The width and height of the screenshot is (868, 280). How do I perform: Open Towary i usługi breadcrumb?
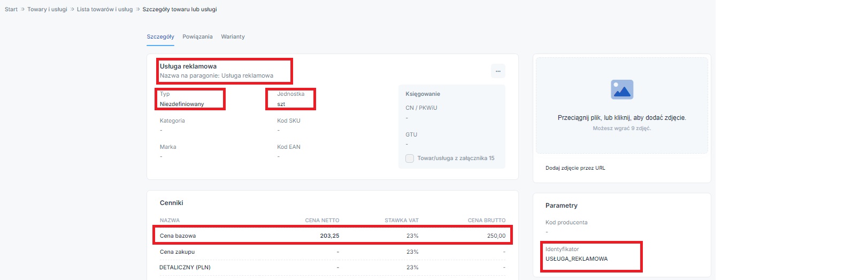point(47,9)
